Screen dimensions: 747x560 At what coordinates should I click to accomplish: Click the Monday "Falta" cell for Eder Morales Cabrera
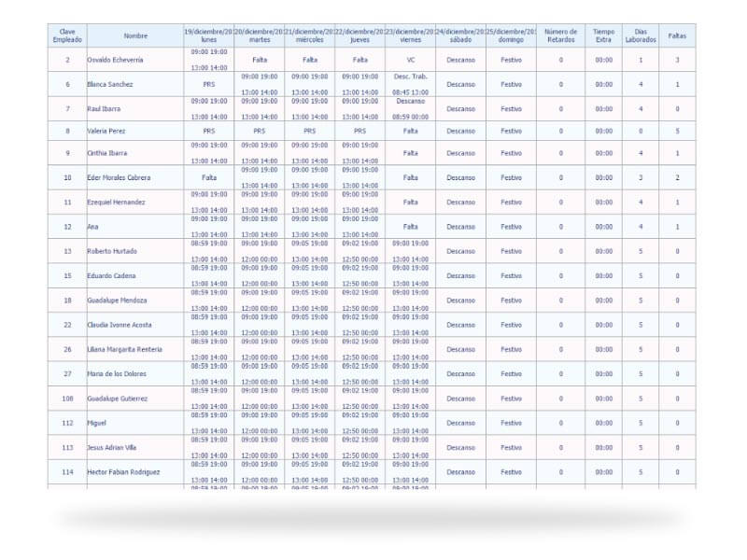click(208, 177)
